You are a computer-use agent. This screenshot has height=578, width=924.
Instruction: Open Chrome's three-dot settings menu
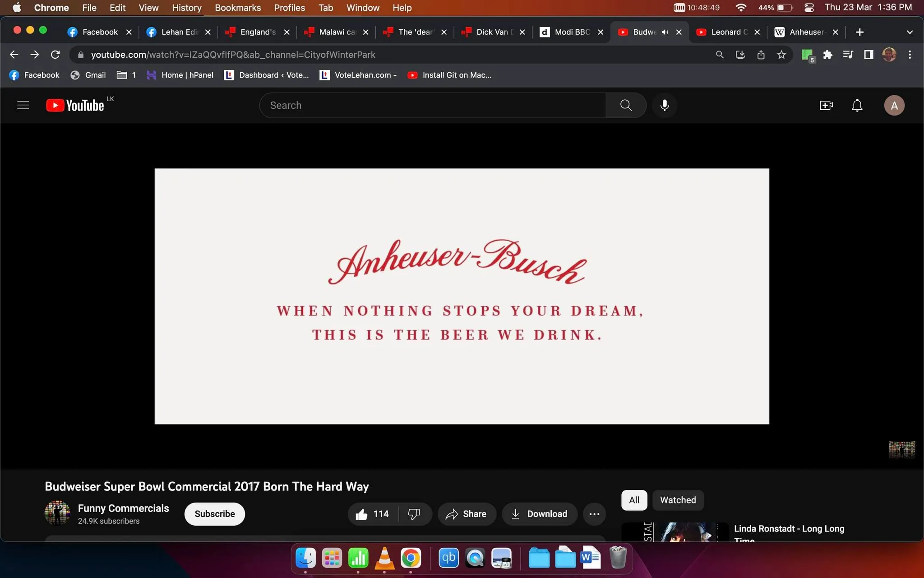pyautogui.click(x=910, y=55)
